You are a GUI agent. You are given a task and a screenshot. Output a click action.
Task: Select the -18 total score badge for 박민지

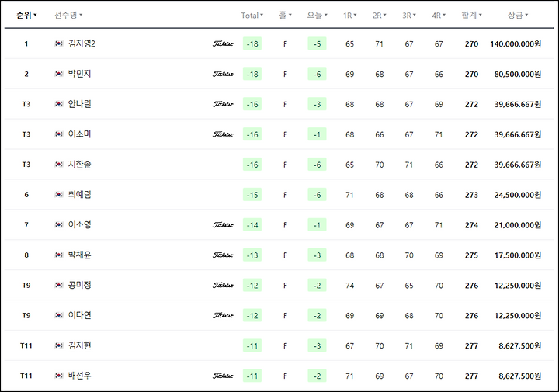coord(252,74)
